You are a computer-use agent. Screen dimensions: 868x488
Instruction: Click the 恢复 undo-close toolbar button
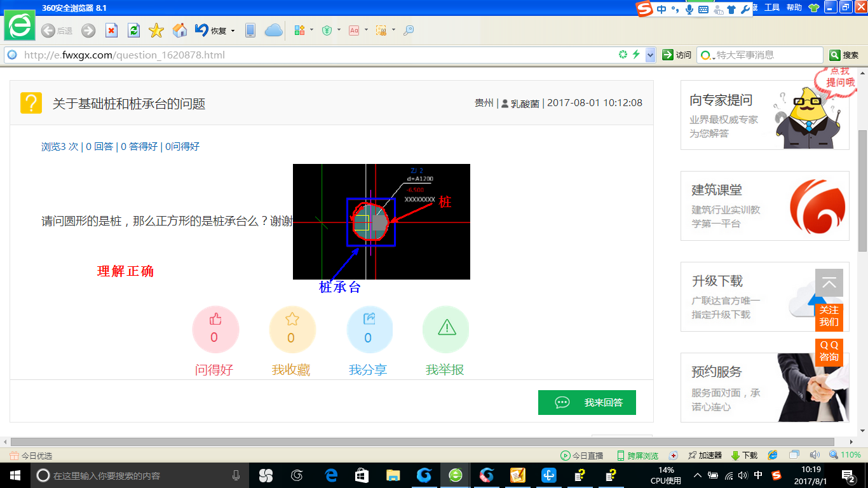[211, 30]
